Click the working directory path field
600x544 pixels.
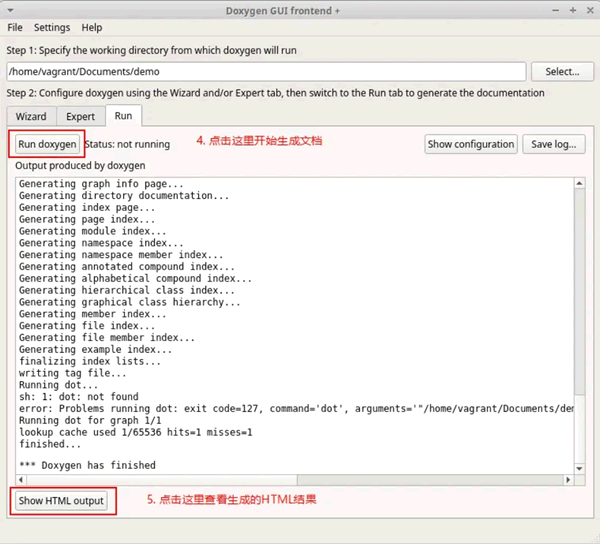[x=266, y=72]
